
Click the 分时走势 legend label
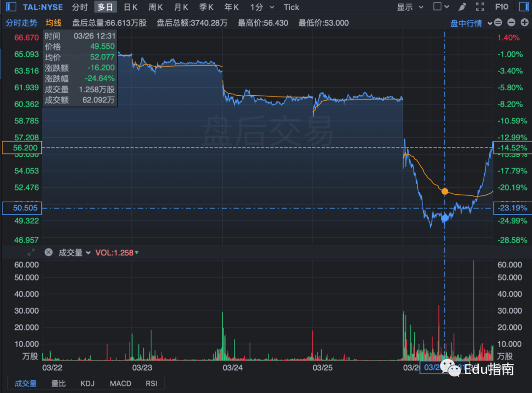(21, 23)
